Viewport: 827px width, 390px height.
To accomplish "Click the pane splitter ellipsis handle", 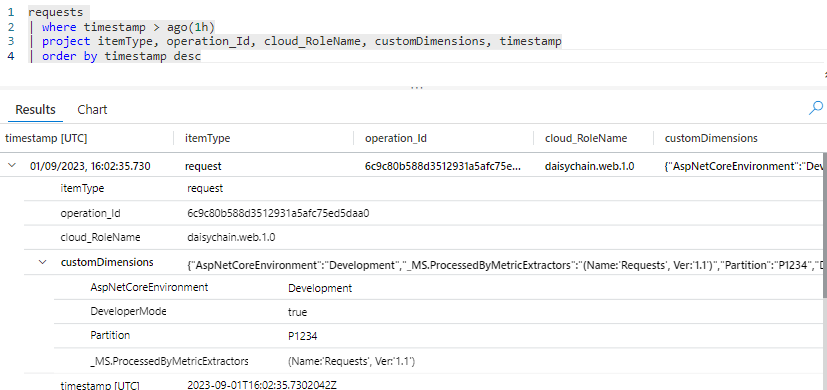I will coord(417,88).
